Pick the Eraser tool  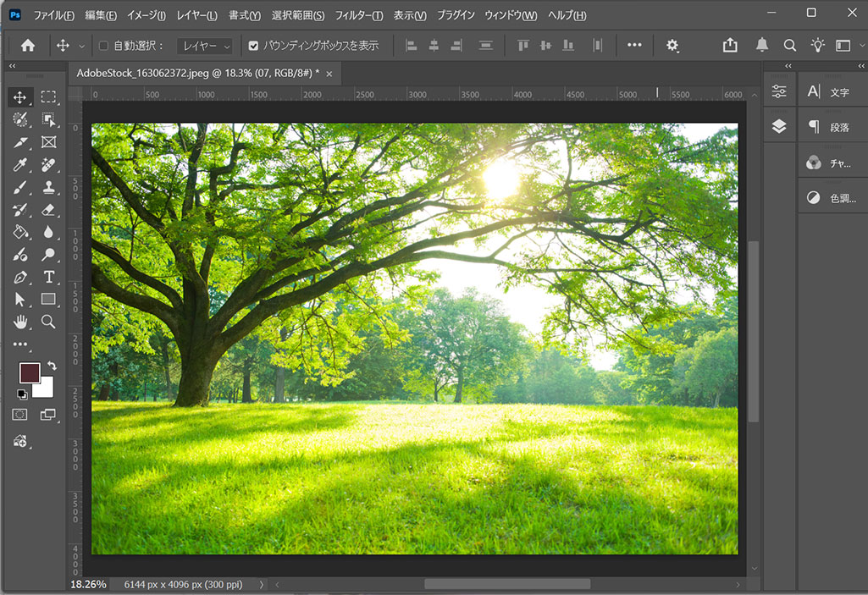pos(48,209)
